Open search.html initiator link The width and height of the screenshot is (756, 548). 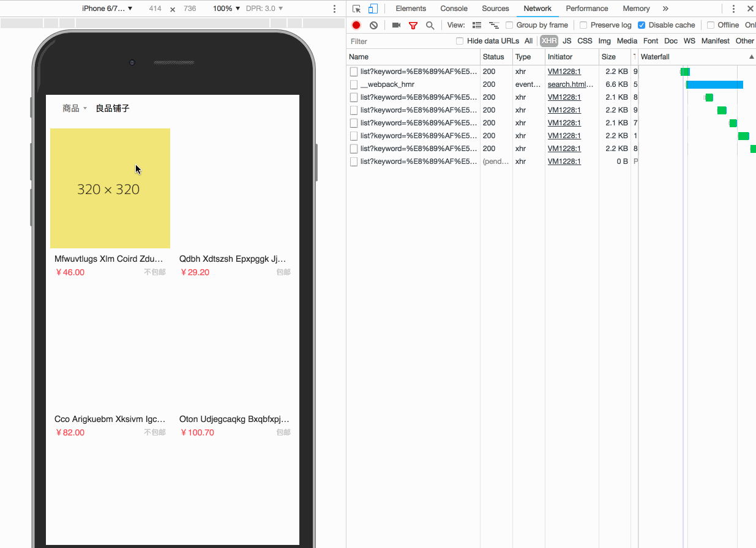(571, 84)
